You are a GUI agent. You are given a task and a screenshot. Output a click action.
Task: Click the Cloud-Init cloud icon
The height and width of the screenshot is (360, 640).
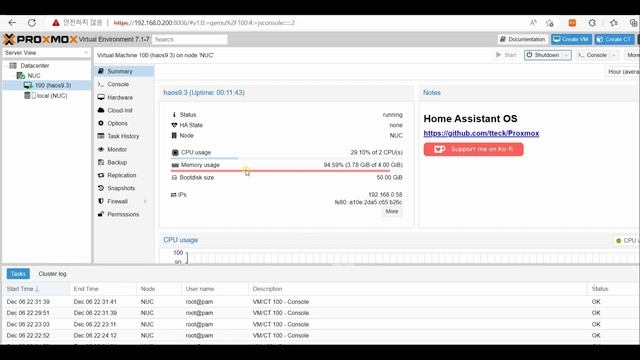(101, 110)
